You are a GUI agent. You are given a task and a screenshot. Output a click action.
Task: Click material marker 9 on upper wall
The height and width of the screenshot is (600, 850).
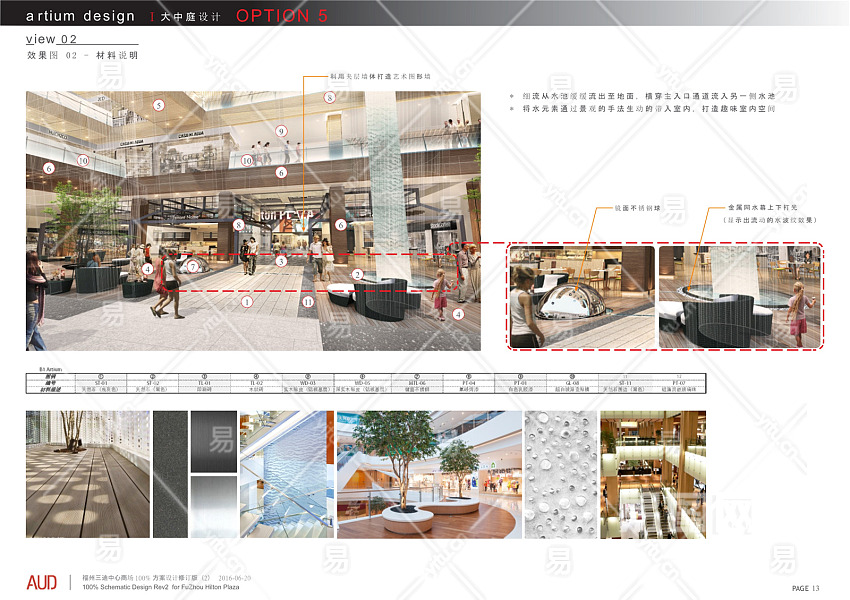pyautogui.click(x=281, y=131)
